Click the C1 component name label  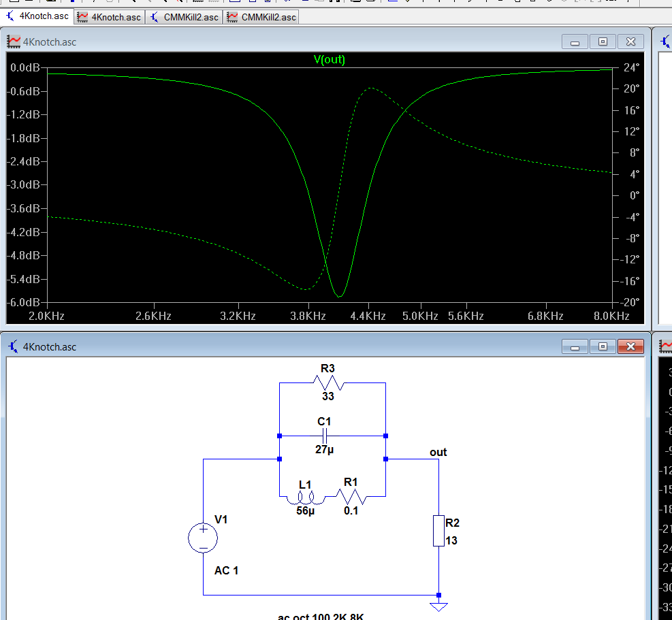tap(324, 422)
